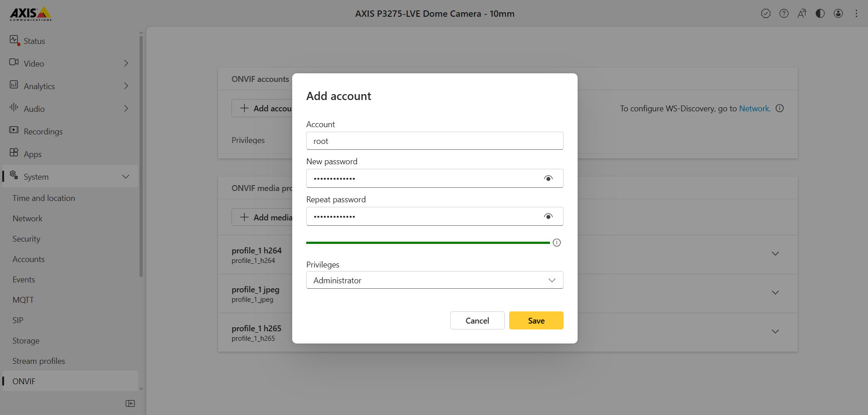Click the yellow Save button
Viewport: 868px width, 415px height.
(536, 320)
